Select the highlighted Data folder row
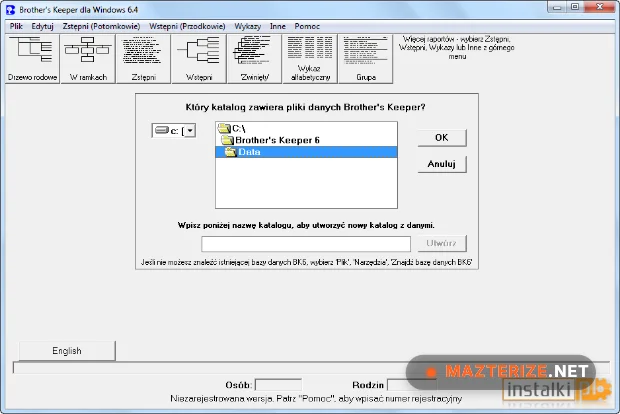This screenshot has width=620, height=414. coord(306,152)
